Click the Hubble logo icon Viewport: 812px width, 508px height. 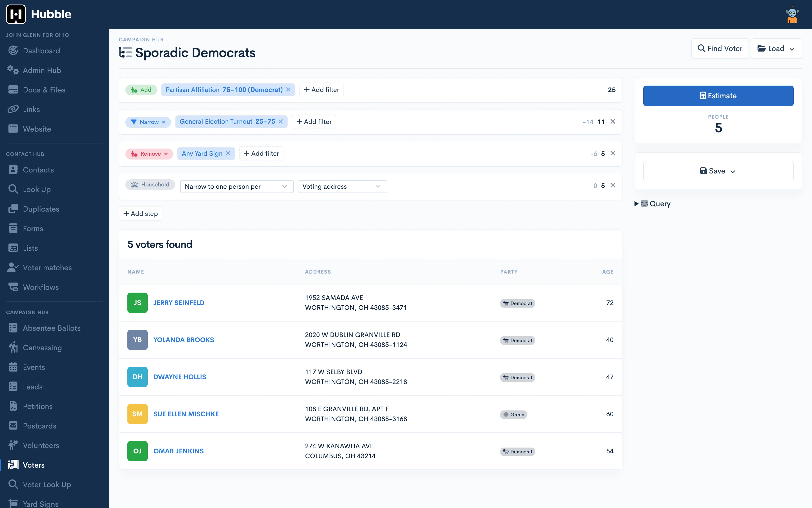(16, 14)
